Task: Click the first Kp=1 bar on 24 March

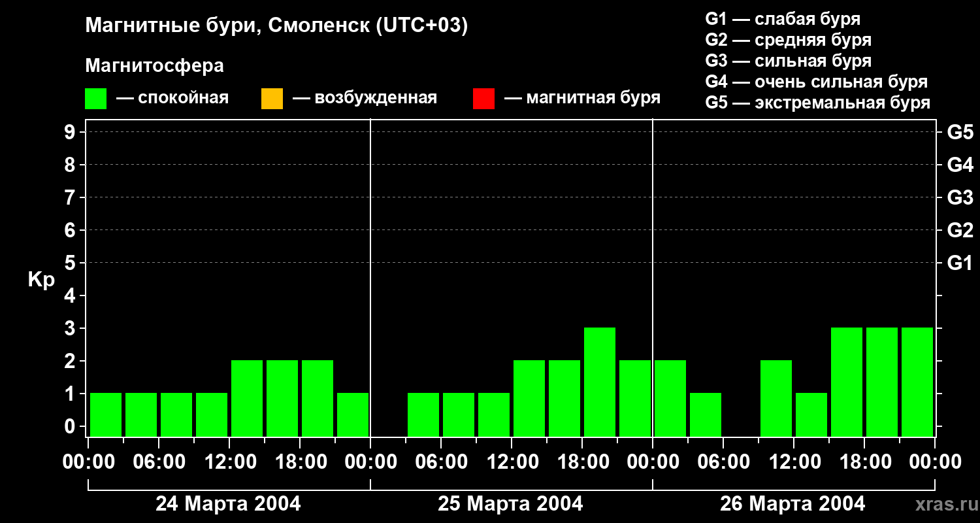Action: (x=106, y=414)
